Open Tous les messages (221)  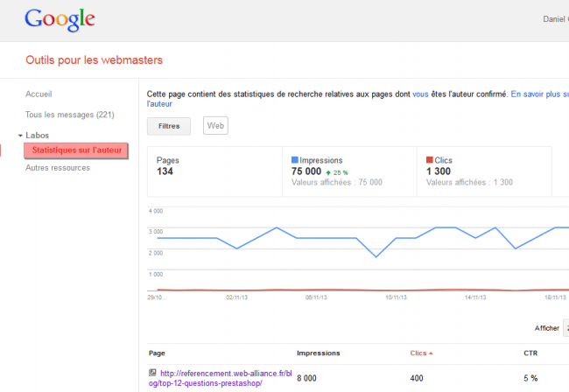click(69, 115)
